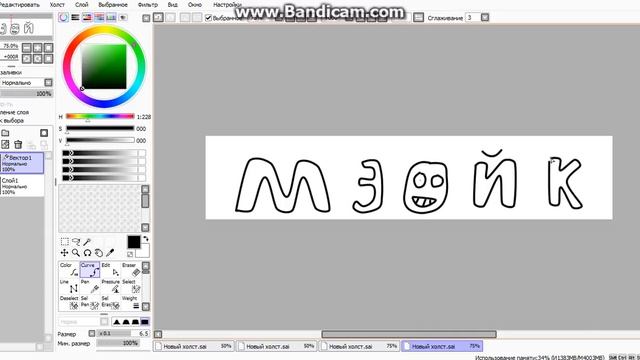This screenshot has width=640, height=360.
Task: Toggle the RGB slider panel icon
Action: click(76, 18)
